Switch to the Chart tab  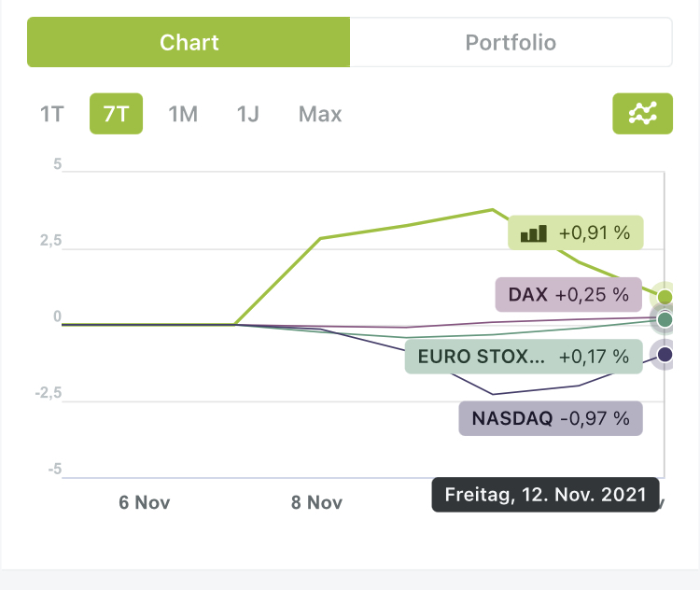(189, 42)
